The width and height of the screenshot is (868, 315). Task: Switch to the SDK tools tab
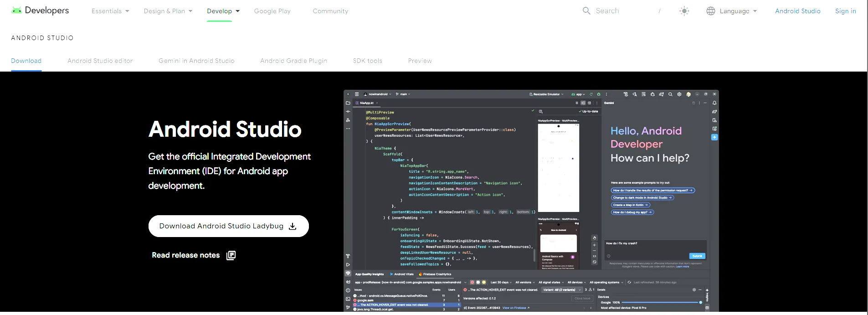click(368, 61)
